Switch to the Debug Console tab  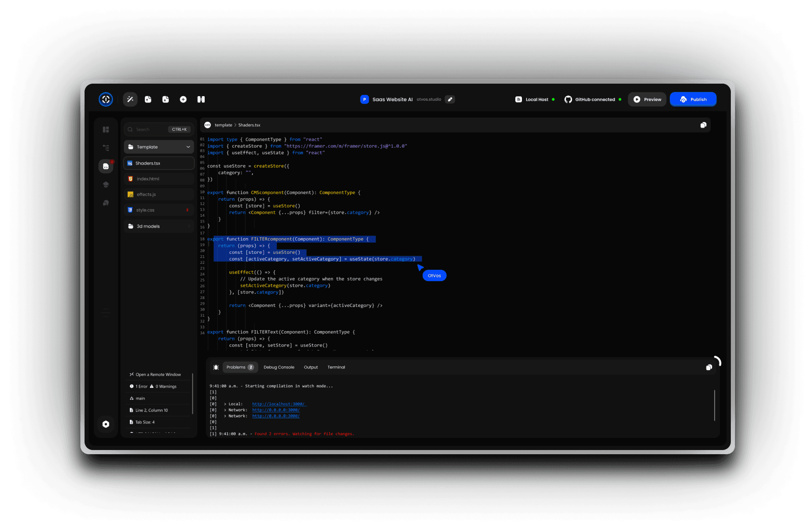[x=279, y=367]
